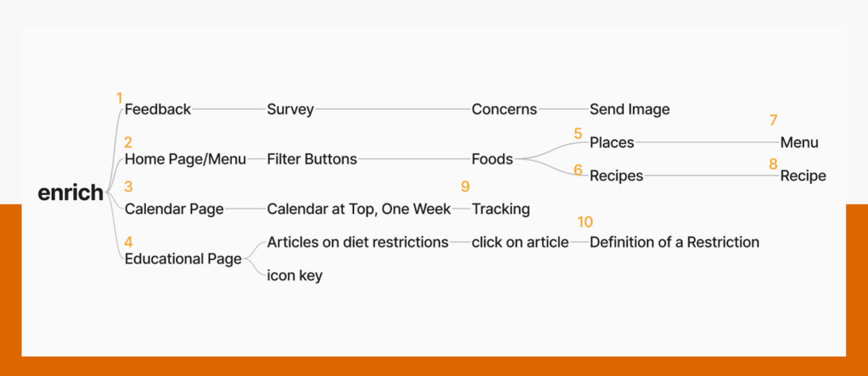Select the icon key node

click(x=294, y=276)
